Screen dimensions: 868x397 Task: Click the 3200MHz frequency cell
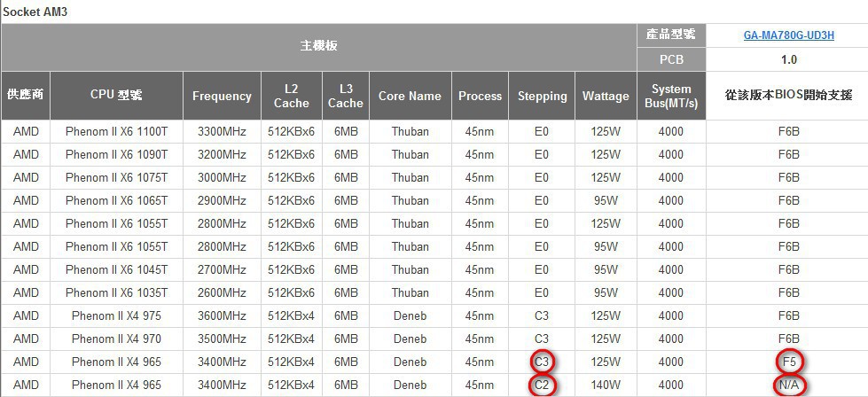pyautogui.click(x=222, y=155)
